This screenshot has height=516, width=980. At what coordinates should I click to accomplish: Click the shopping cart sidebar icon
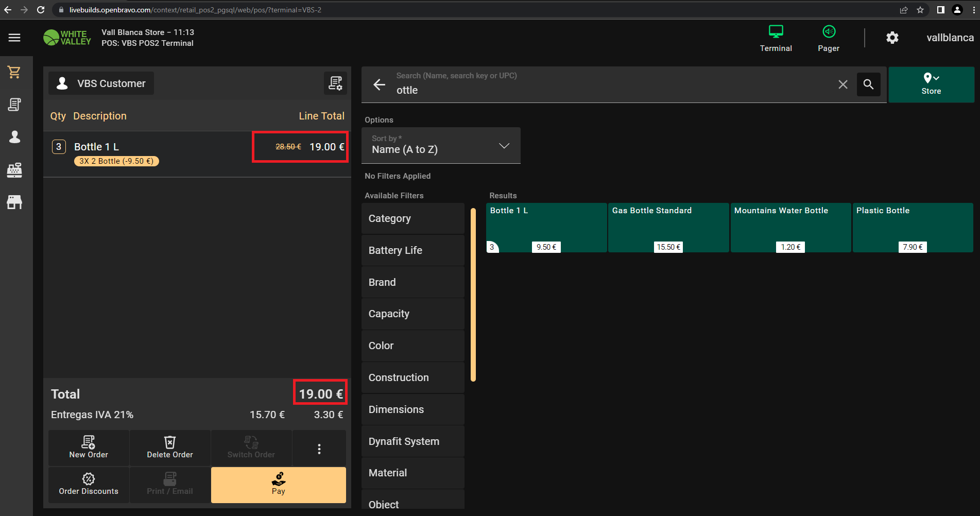[14, 73]
